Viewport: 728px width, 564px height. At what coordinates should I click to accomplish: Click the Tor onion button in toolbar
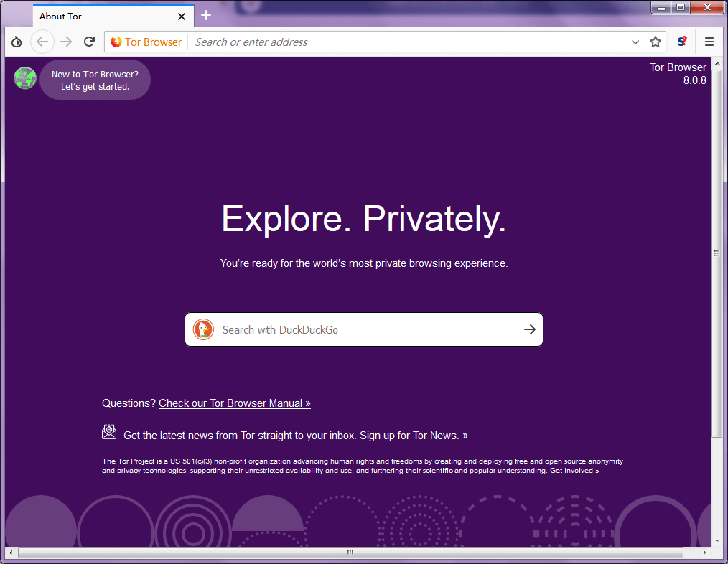pyautogui.click(x=17, y=42)
